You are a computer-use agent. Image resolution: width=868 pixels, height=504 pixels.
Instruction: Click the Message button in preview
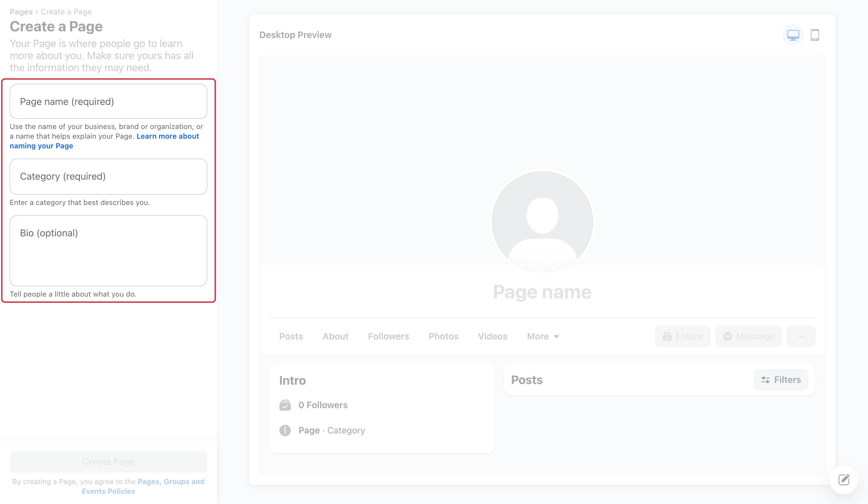748,336
